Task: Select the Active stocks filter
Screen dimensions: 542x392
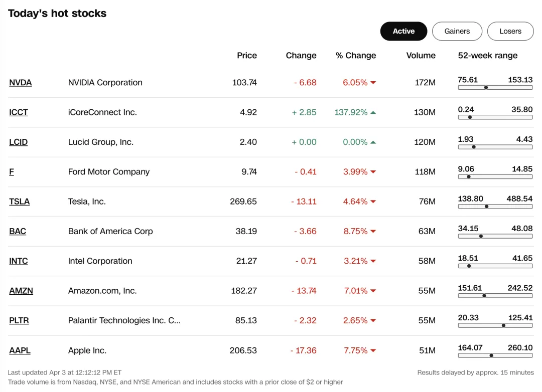Action: click(x=403, y=31)
